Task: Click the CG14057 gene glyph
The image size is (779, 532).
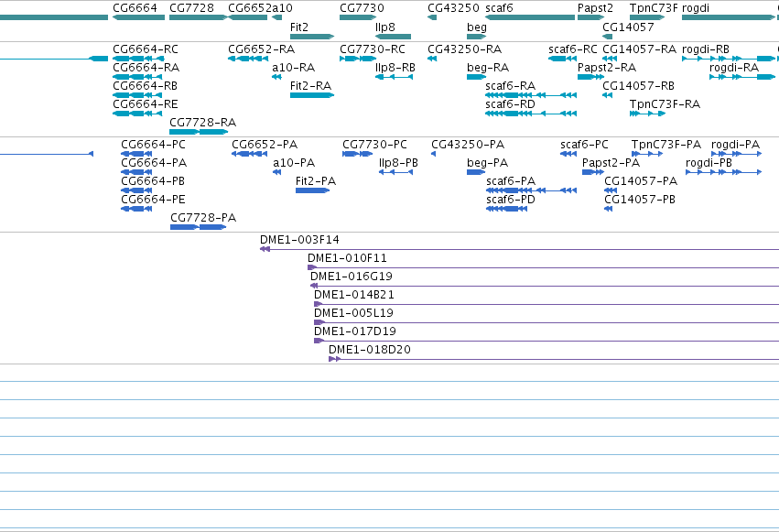Action: coord(608,37)
